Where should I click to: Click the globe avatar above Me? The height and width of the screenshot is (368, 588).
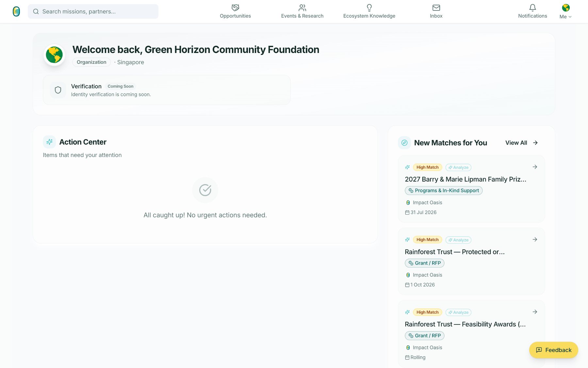tap(566, 8)
